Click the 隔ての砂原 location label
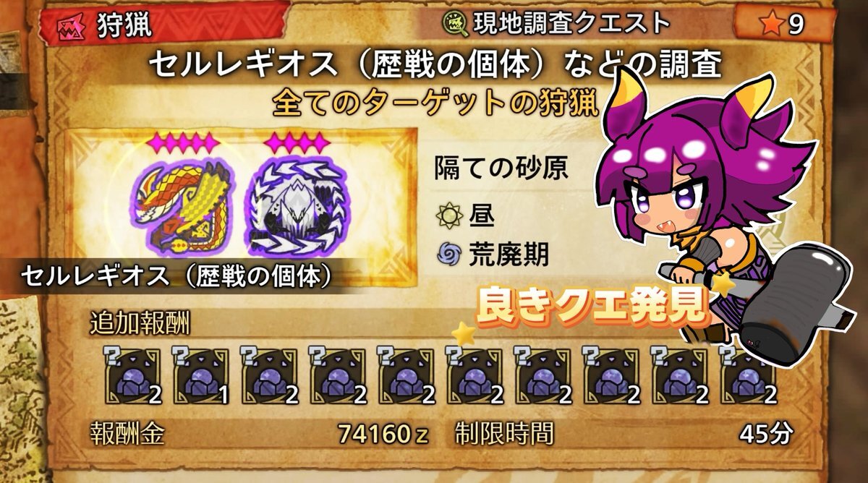868x483 pixels. tap(500, 170)
